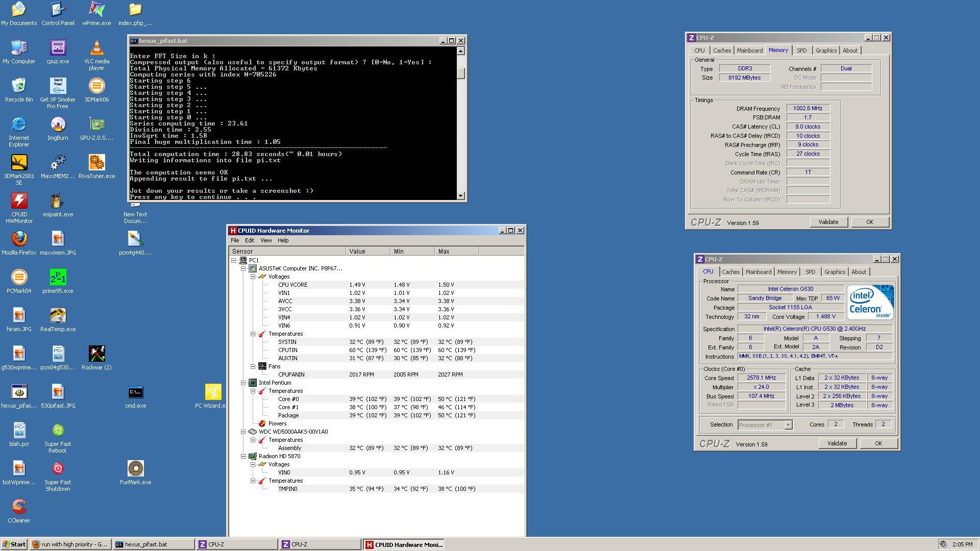The height and width of the screenshot is (551, 980).
Task: Open Internet Explorer desktop icon
Action: [x=19, y=132]
